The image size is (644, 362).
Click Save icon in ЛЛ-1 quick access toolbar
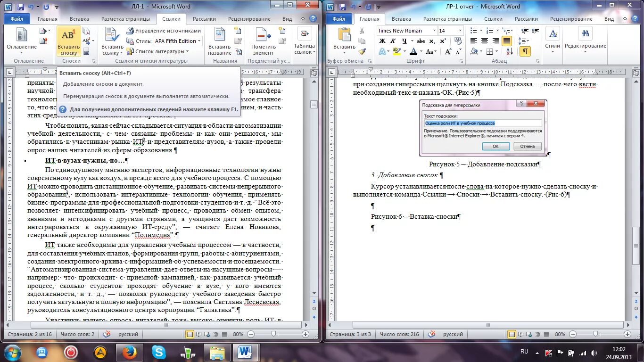click(20, 7)
